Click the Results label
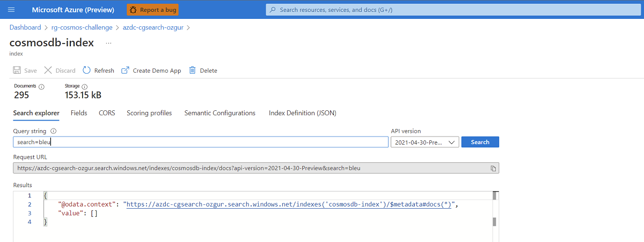644x242 pixels. (x=23, y=185)
